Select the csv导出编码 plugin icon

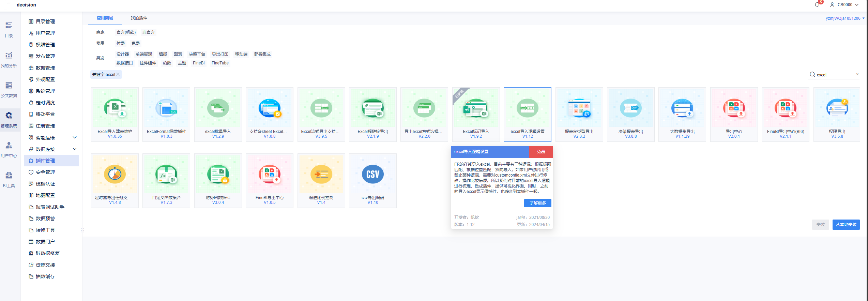pyautogui.click(x=372, y=175)
